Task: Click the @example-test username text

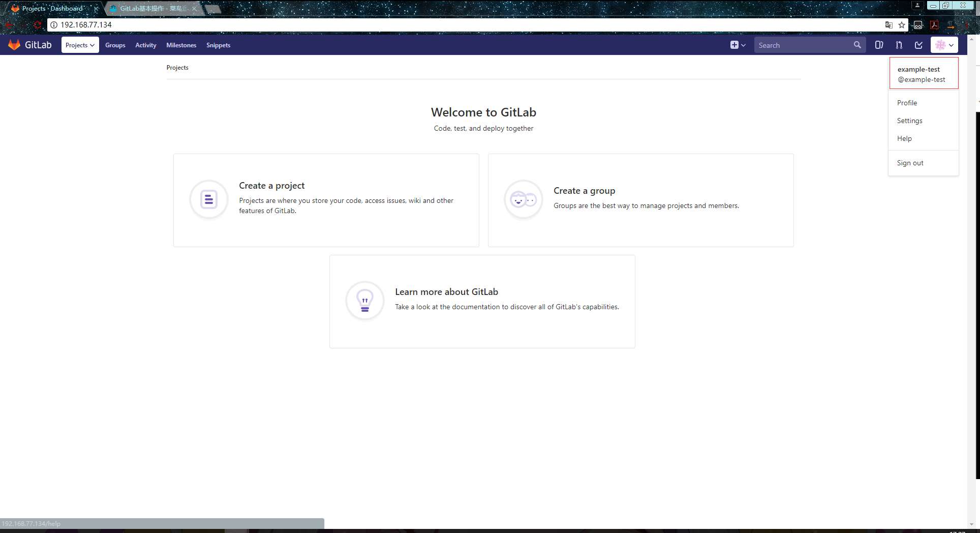Action: click(921, 79)
